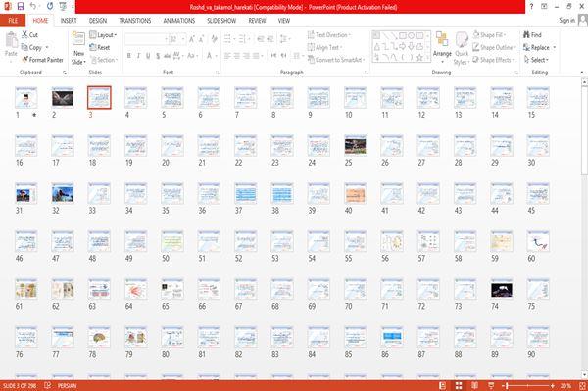This screenshot has height=391, width=588.
Task: Reset the slide layout
Action: click(100, 47)
